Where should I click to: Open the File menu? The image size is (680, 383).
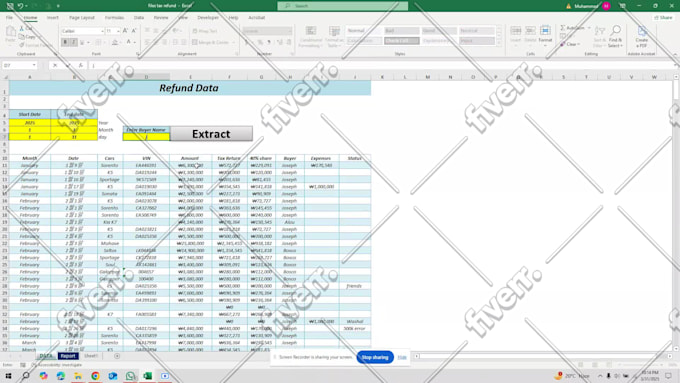click(x=9, y=18)
